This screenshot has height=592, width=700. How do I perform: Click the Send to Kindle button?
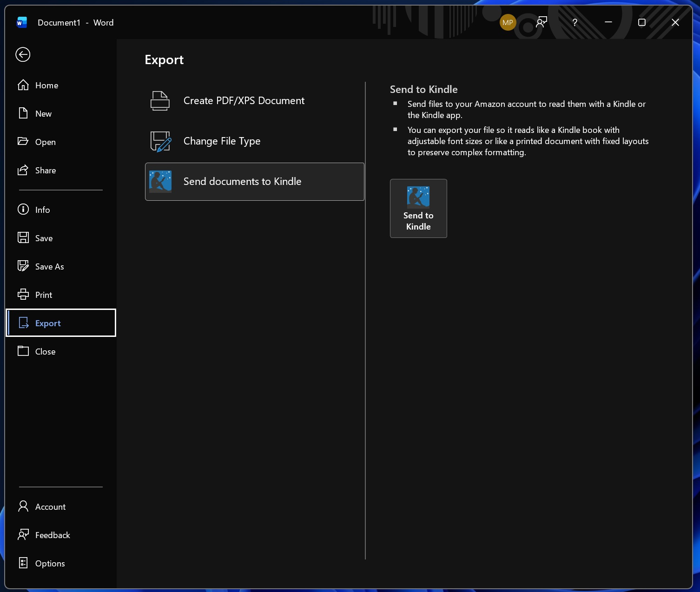[x=418, y=208]
